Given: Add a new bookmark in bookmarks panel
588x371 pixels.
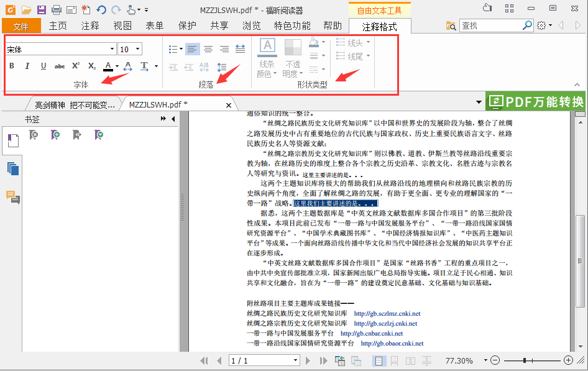Looking at the screenshot, I should point(56,134).
